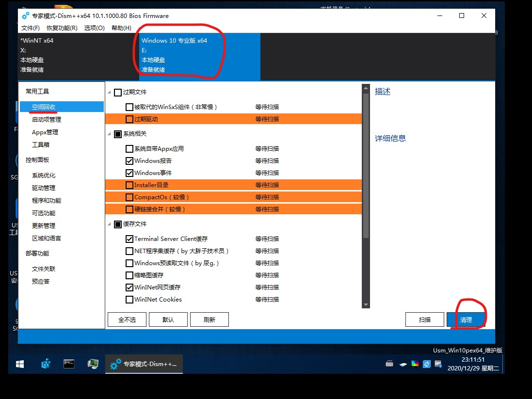This screenshot has width=532, height=399.
Task: Open the 文件(F) menu
Action: pos(31,28)
